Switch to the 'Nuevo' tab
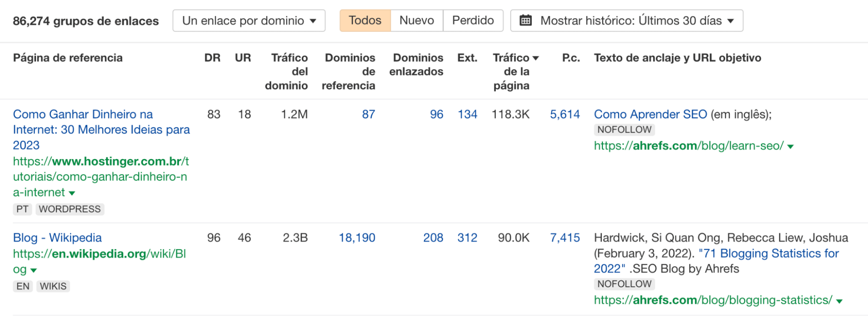 pyautogui.click(x=416, y=20)
